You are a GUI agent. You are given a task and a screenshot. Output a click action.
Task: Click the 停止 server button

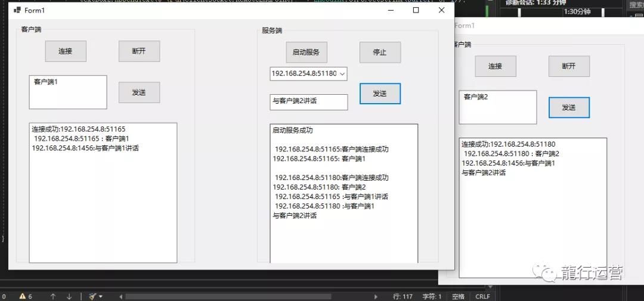380,52
